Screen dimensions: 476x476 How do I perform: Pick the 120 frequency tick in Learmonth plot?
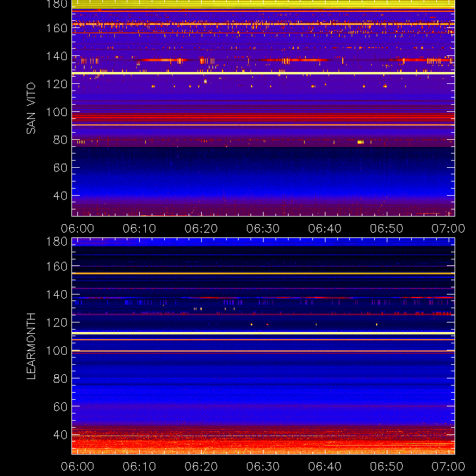57,322
